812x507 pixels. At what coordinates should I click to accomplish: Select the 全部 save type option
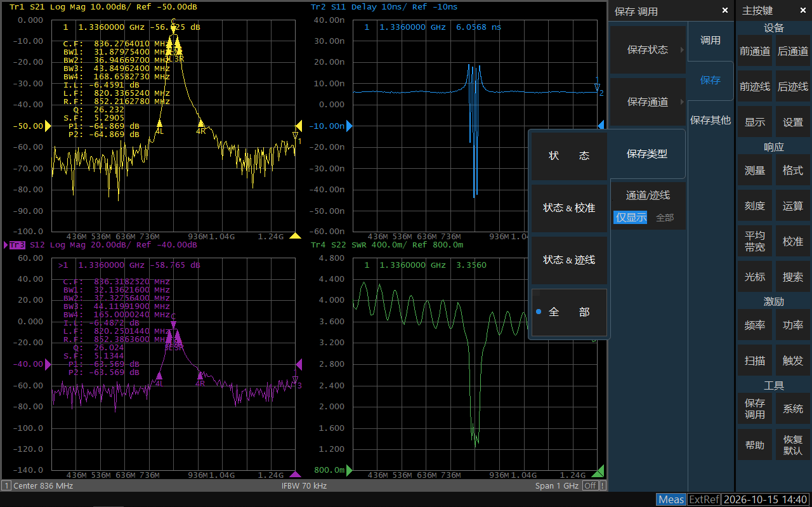click(569, 312)
